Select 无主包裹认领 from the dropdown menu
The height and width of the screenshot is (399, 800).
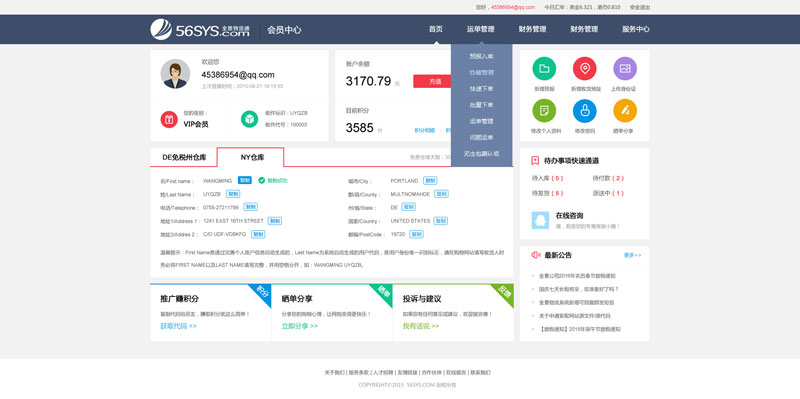coord(482,153)
